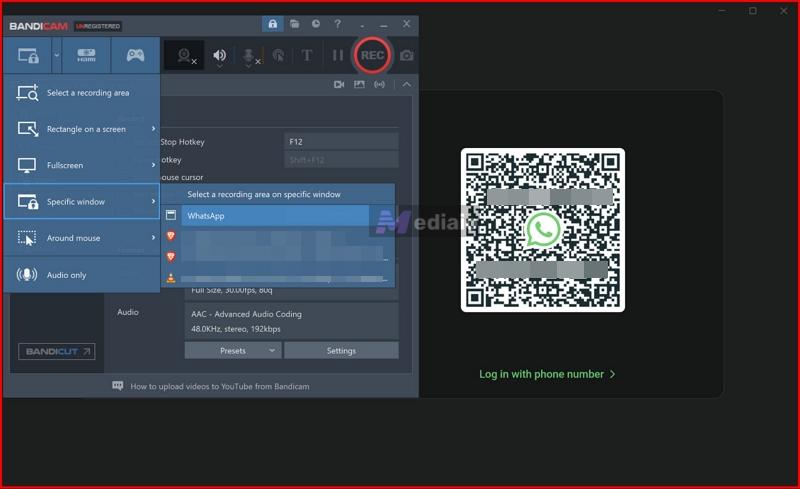This screenshot has width=800, height=489.
Task: Open Fullscreen submenu
Action: click(x=82, y=165)
